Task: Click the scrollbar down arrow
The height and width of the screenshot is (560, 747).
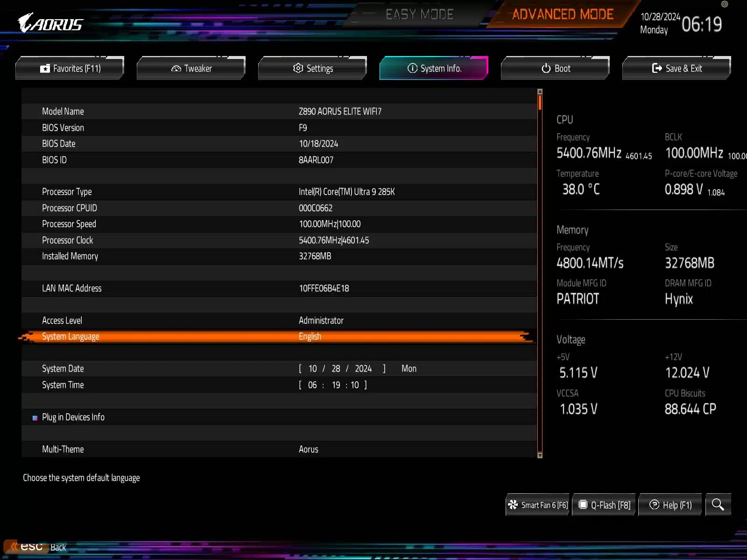Action: tap(540, 455)
